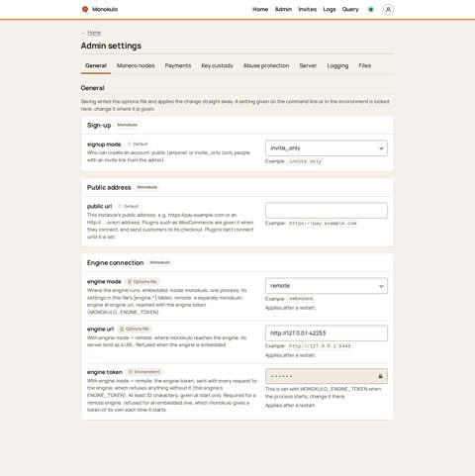Screen dimensions: 475x476
Task: Click the https://pay.example.com example text
Action: [x=323, y=224]
